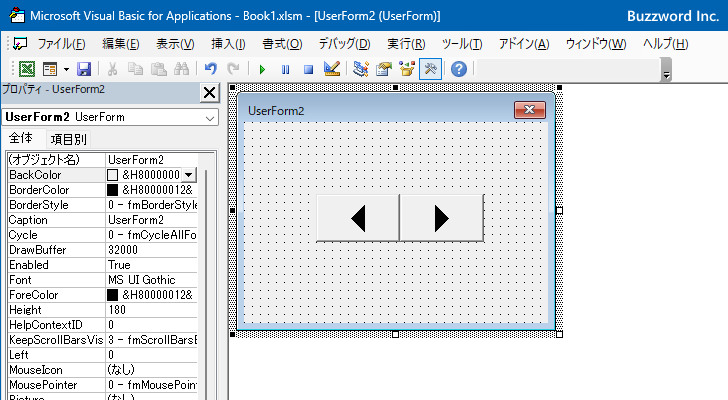Open the ヘルプ(H) menu

pos(665,44)
